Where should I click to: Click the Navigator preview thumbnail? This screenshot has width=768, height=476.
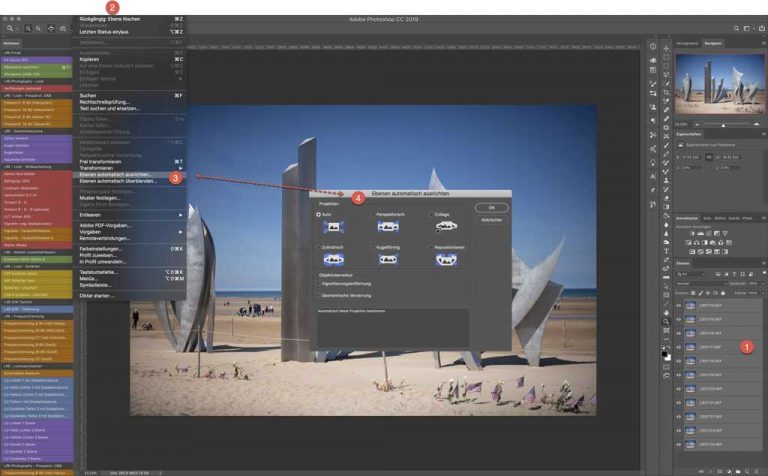tap(720, 84)
